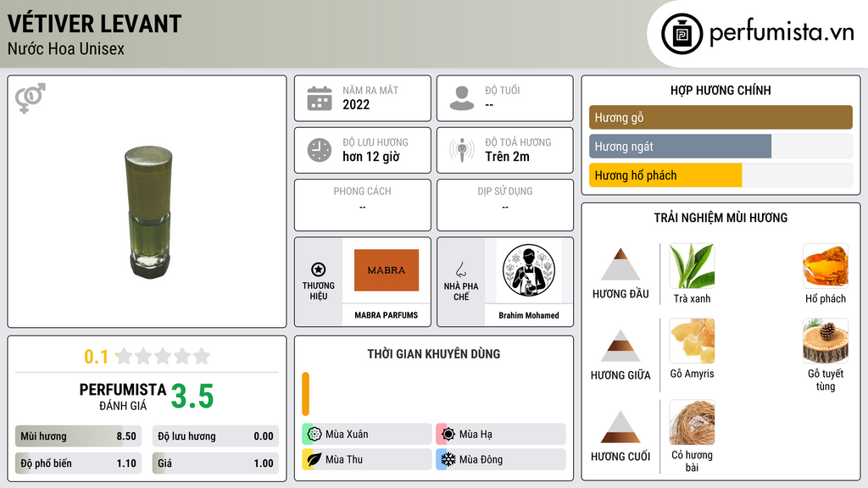The height and width of the screenshot is (488, 868).
Task: Select the Mùa Hạ season chip
Action: coord(501,435)
